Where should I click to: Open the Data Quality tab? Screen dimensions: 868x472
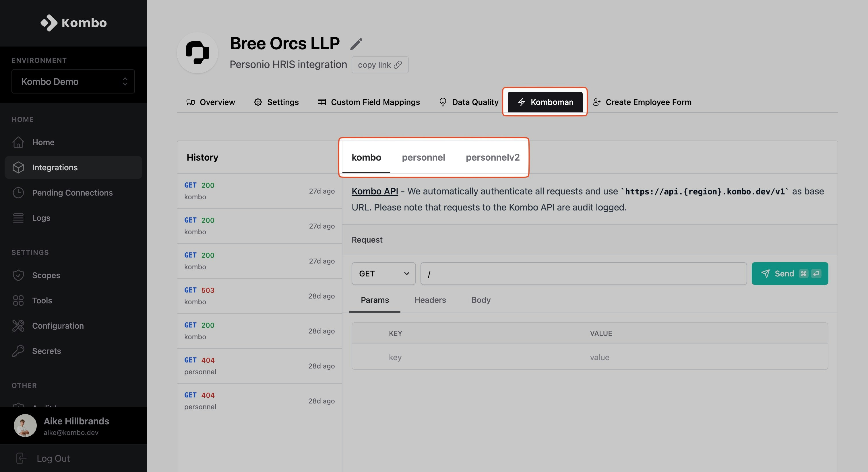pos(469,102)
